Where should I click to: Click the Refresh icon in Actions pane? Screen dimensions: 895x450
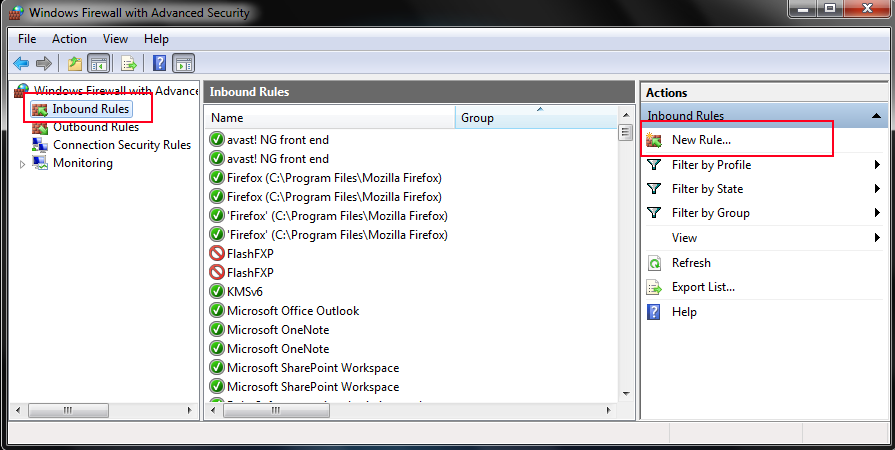[x=654, y=263]
